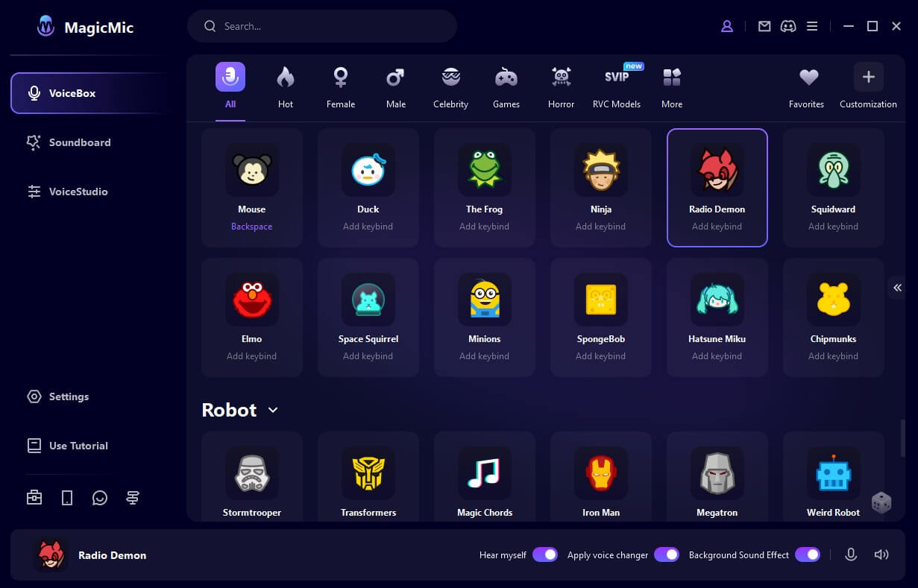Screen dimensions: 918x588
Task: Select the VoiceStudio sidebar icon
Action: pos(34,192)
